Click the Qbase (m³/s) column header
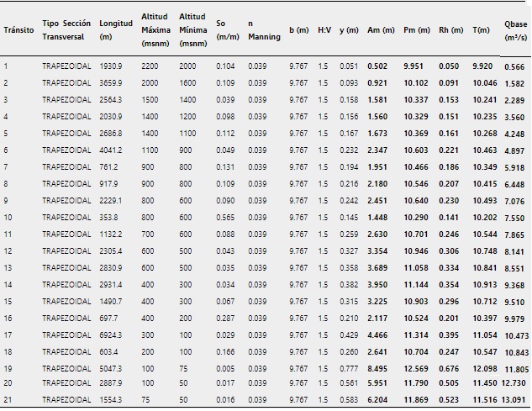 point(515,31)
